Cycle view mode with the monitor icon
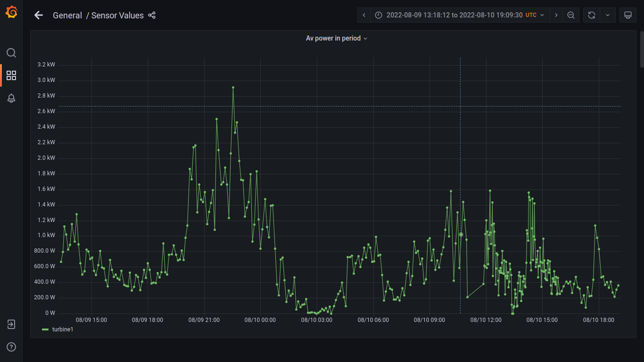The image size is (644, 362). click(627, 15)
